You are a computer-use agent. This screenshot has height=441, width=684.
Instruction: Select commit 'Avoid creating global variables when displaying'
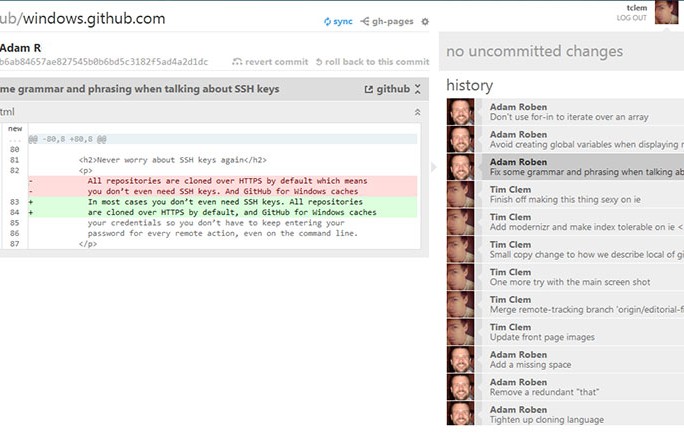coord(565,139)
